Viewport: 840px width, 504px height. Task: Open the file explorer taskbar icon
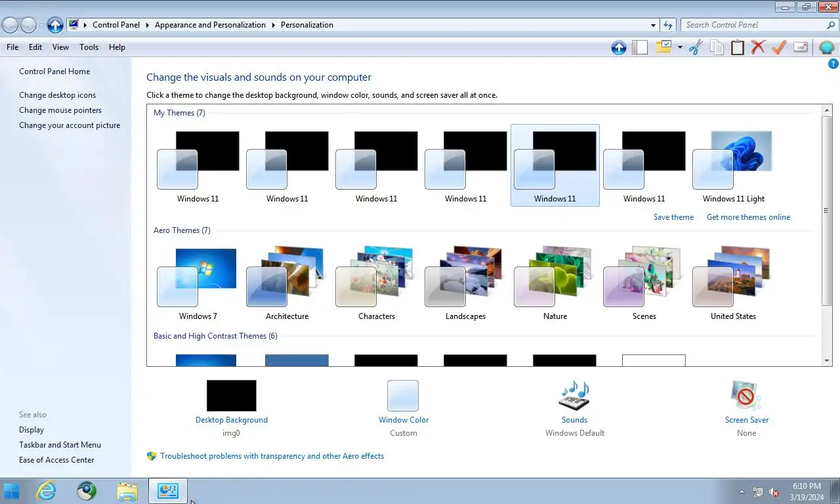[127, 491]
